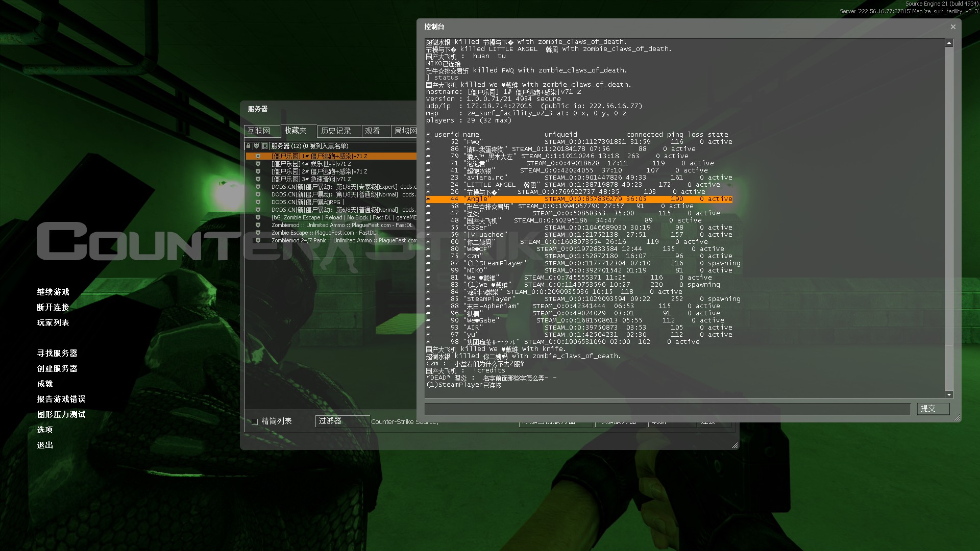The image size is (980, 551).
Task: Click shield icon beside 僵尸乐园 2# server
Action: click(258, 171)
